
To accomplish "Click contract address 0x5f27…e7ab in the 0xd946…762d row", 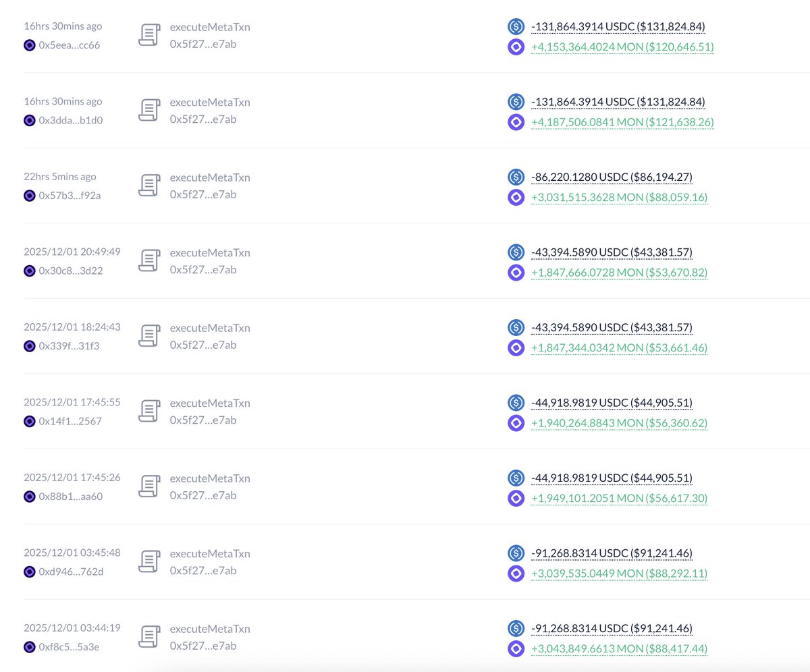I will 203,571.
